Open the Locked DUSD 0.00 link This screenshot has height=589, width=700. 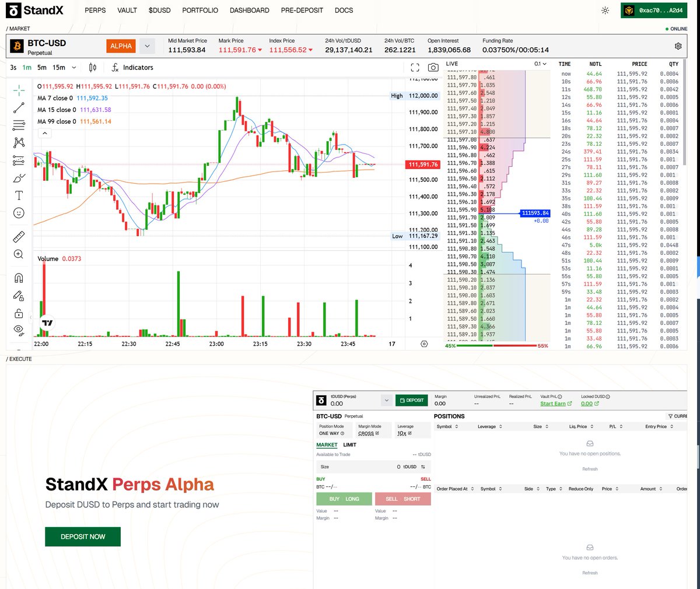coord(590,404)
